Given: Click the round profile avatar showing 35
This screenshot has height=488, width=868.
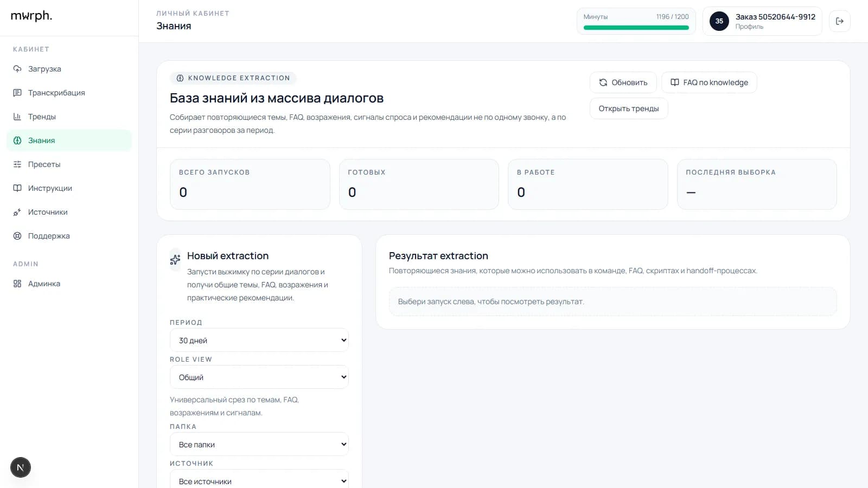Looking at the screenshot, I should coord(719,21).
